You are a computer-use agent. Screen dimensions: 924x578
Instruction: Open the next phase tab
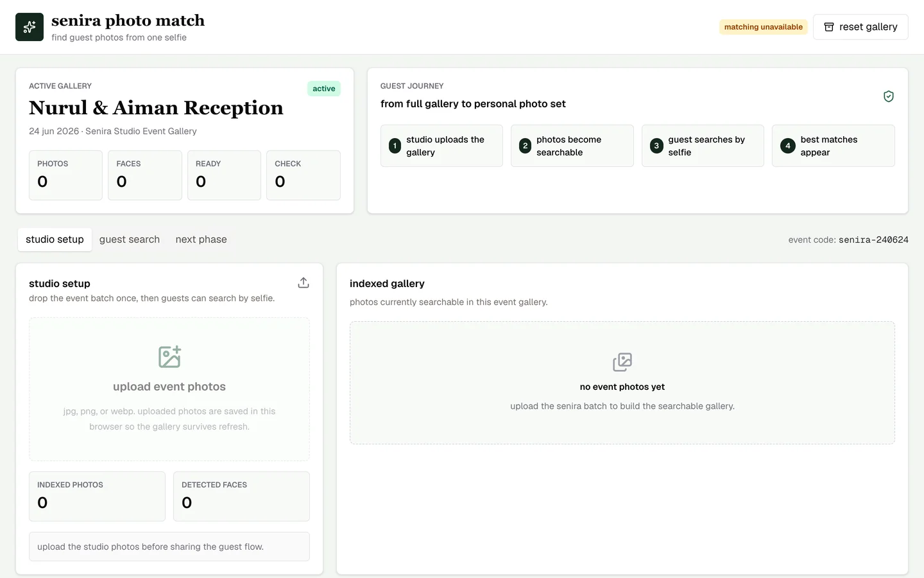tap(201, 240)
